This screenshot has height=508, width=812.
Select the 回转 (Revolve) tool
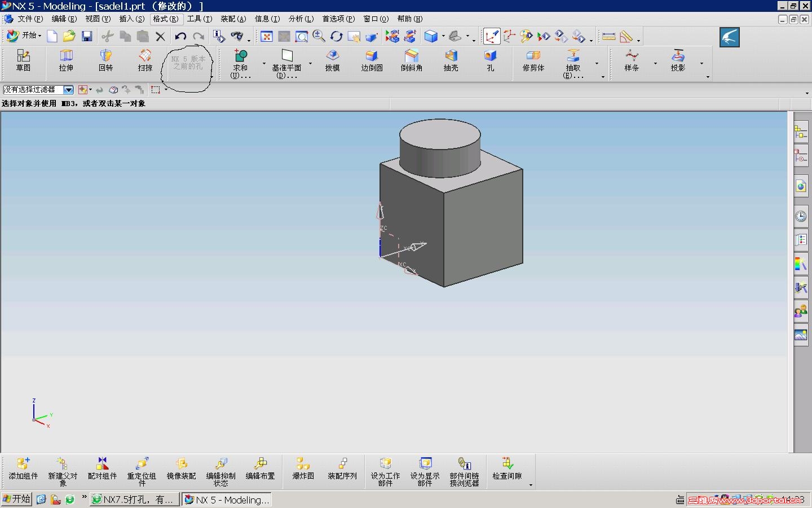[105, 61]
